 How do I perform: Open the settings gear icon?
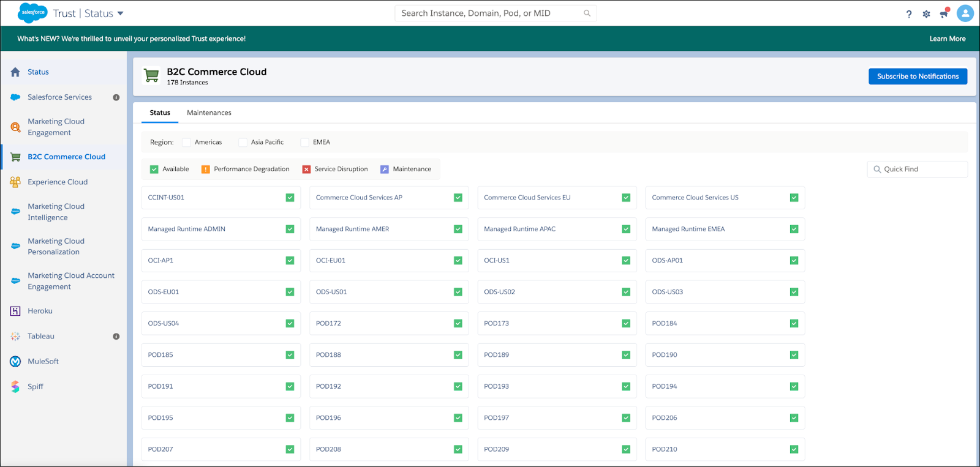[926, 14]
